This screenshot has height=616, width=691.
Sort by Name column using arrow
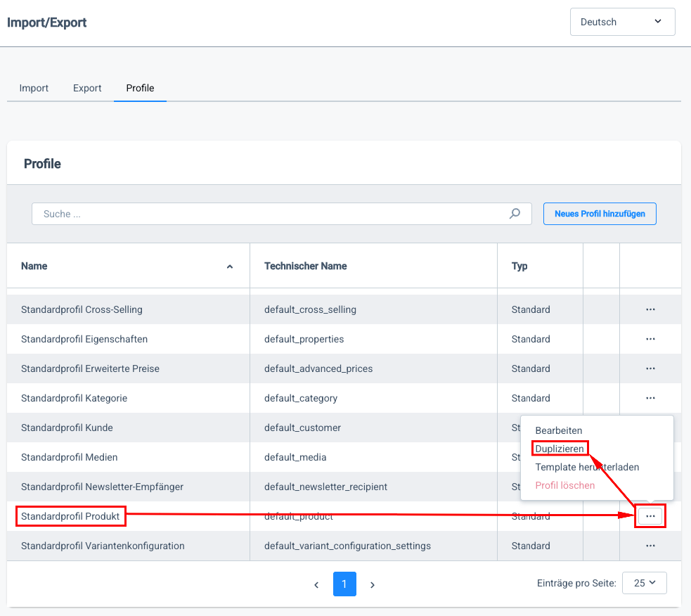point(229,267)
